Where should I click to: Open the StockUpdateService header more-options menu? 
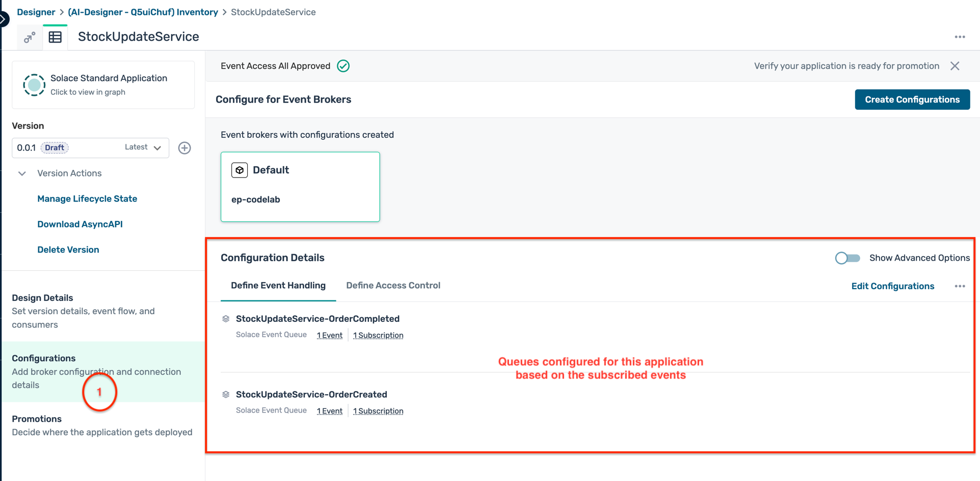point(960,37)
